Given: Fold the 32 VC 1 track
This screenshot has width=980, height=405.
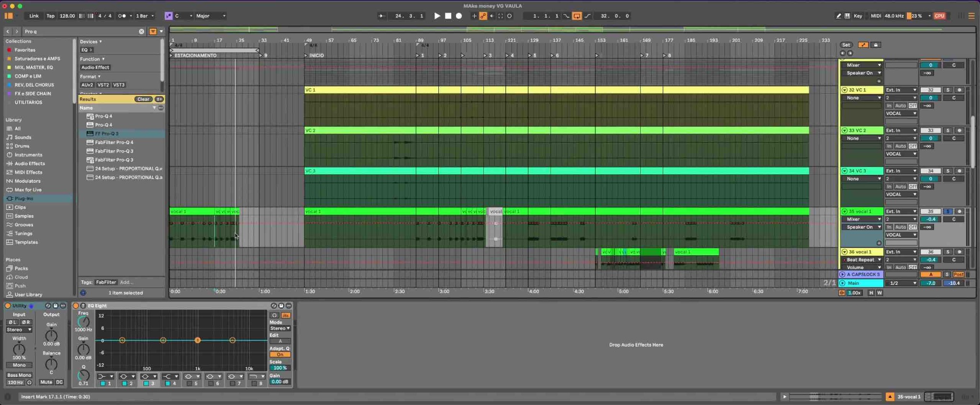Looking at the screenshot, I should 845,90.
